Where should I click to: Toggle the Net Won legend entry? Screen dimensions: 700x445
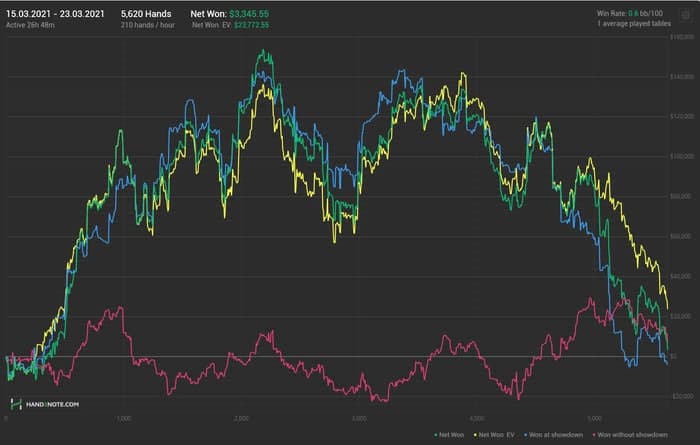(452, 435)
